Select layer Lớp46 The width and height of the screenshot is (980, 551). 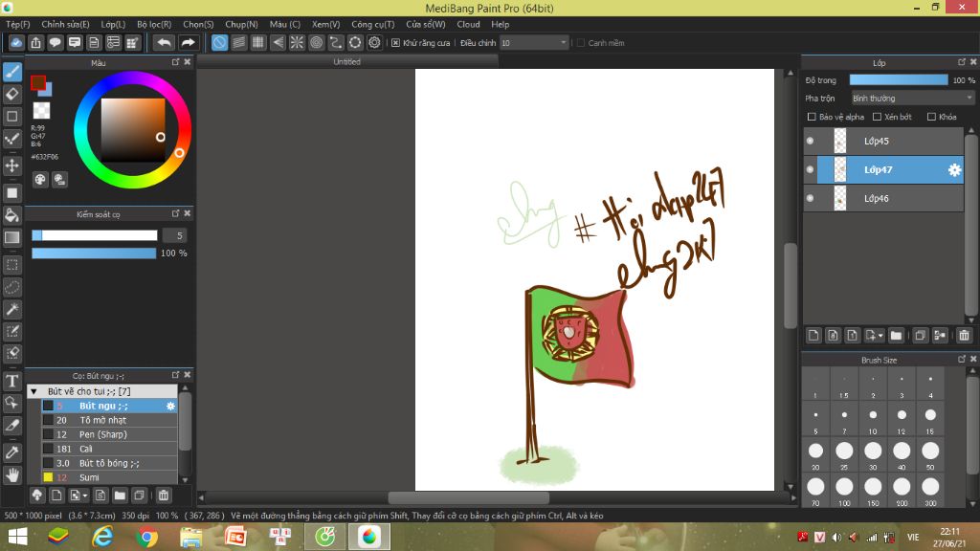pos(883,199)
